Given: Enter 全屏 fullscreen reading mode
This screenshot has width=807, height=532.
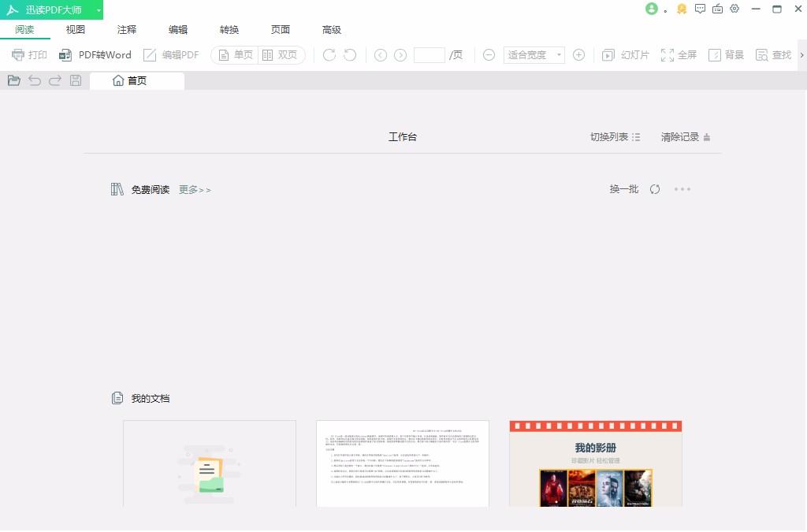Looking at the screenshot, I should pyautogui.click(x=679, y=54).
